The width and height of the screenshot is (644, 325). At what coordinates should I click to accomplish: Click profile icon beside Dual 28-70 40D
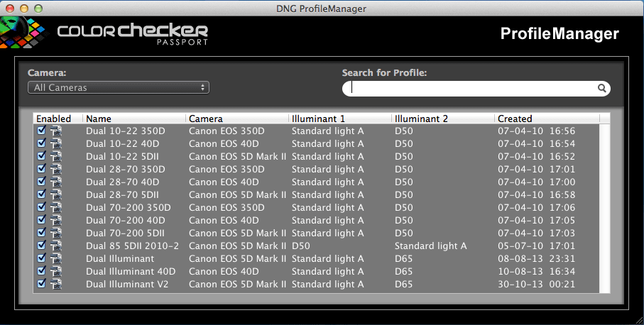click(55, 182)
